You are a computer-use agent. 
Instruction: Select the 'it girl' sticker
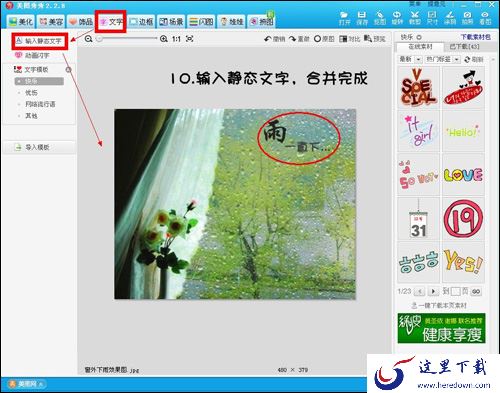click(x=418, y=131)
